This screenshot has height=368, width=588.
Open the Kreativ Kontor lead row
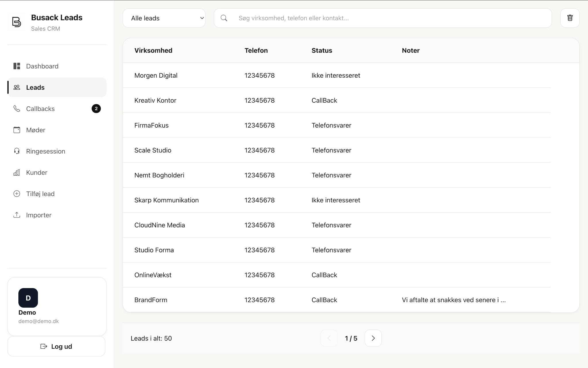[336, 100]
